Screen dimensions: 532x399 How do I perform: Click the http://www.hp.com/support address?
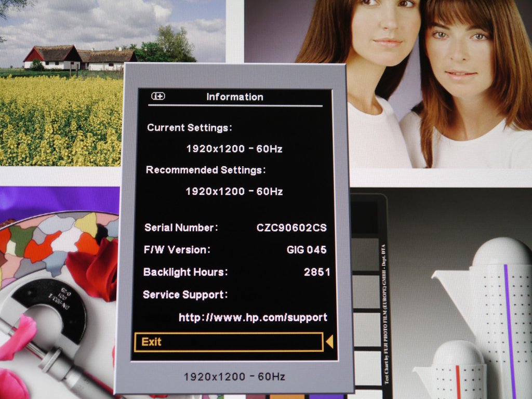[x=253, y=317]
